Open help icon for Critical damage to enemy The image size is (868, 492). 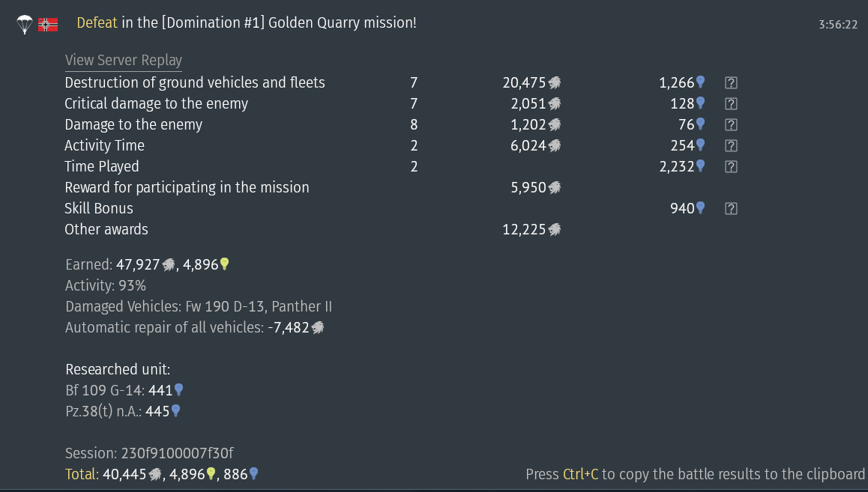[x=731, y=104]
